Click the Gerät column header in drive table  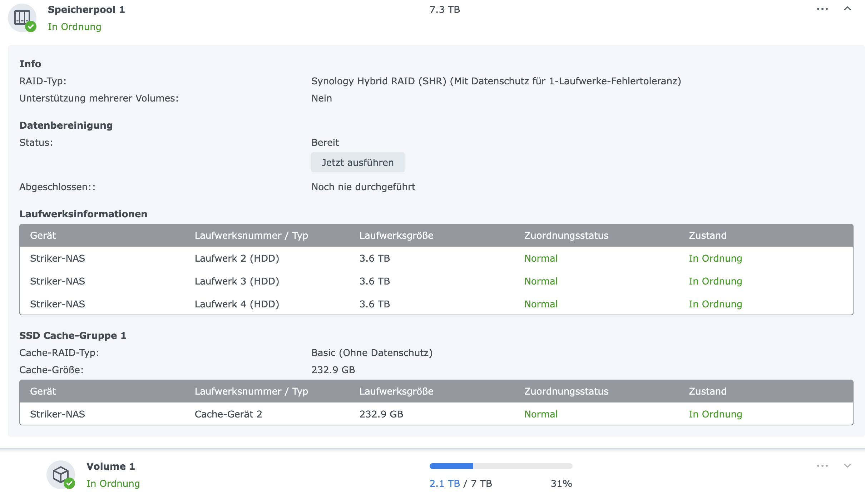43,236
